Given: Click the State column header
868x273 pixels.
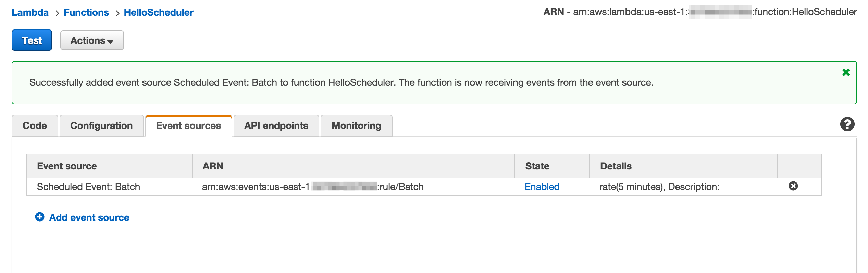Looking at the screenshot, I should [x=537, y=166].
